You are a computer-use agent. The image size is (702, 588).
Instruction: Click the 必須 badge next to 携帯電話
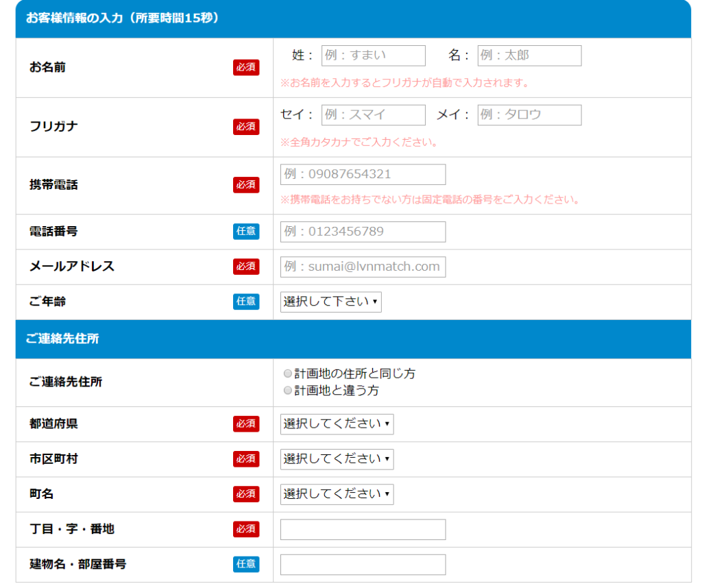246,185
